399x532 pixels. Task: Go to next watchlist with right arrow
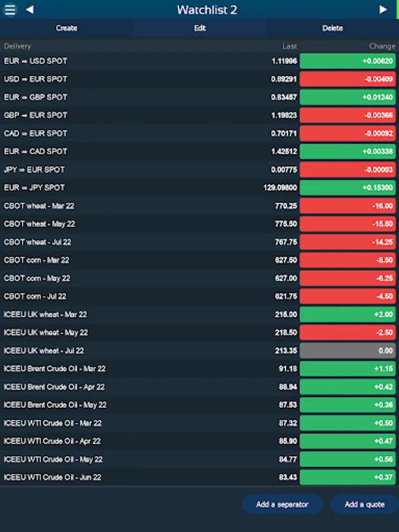tap(382, 10)
